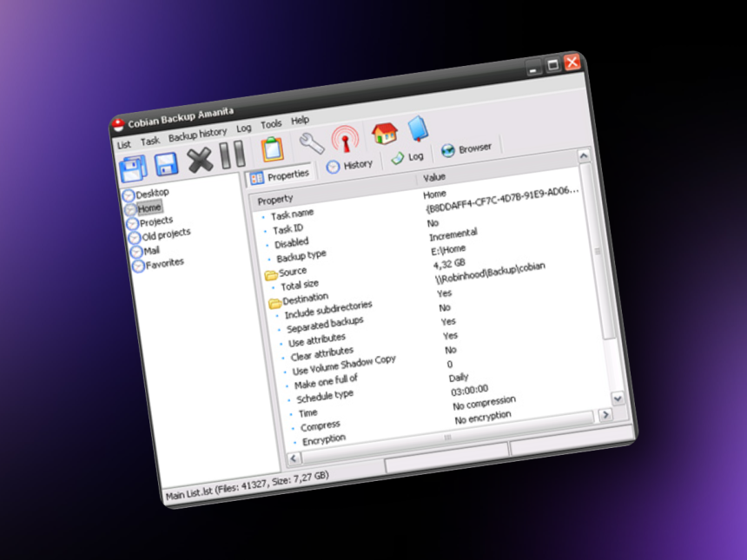Click the Run selected task floppy icon

[166, 164]
